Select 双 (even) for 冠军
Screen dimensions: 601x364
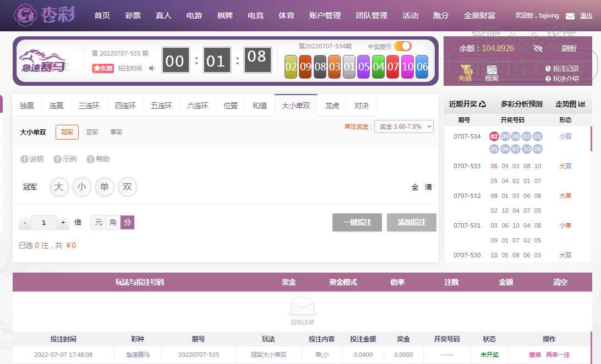[127, 187]
